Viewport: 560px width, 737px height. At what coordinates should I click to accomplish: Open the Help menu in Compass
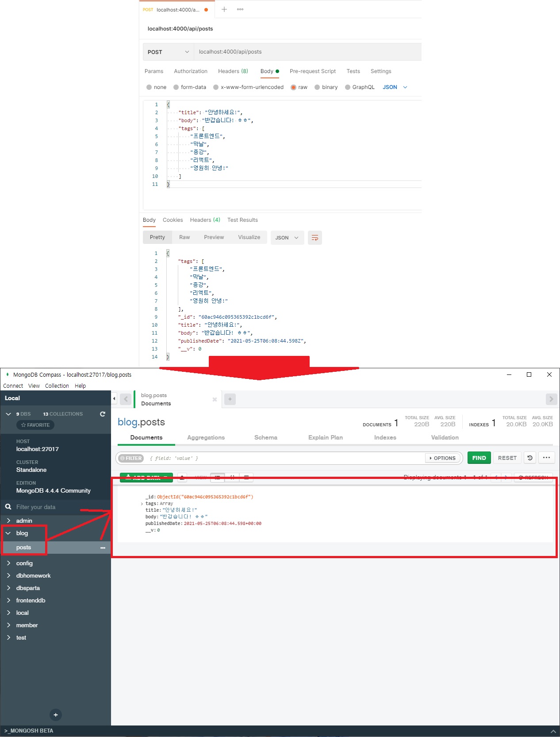click(81, 386)
